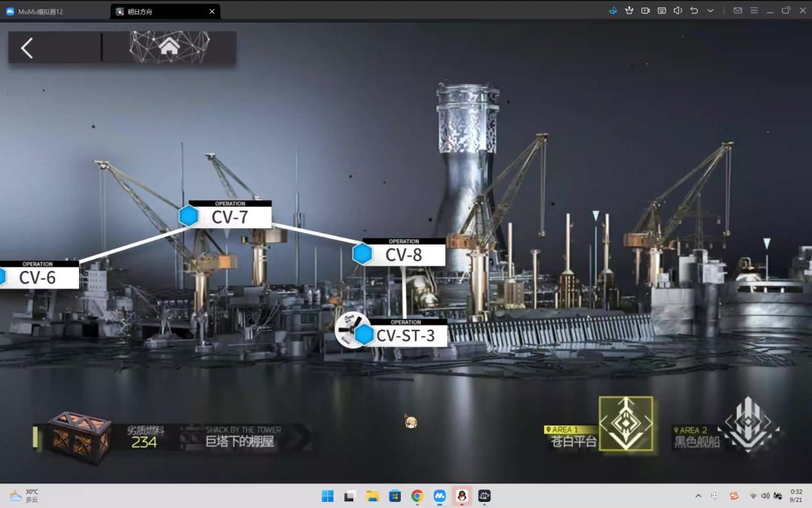Switch to the MuMu emulator home tab
812x508 pixels.
[35, 11]
